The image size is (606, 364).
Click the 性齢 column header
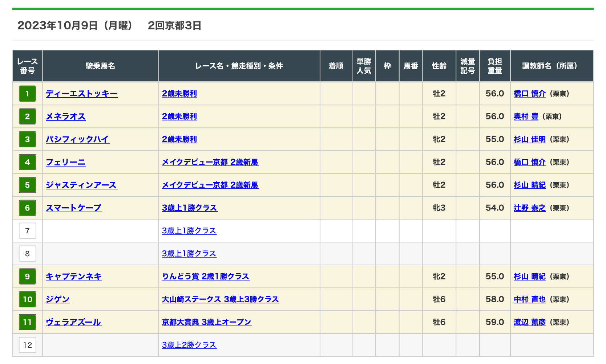coord(439,66)
